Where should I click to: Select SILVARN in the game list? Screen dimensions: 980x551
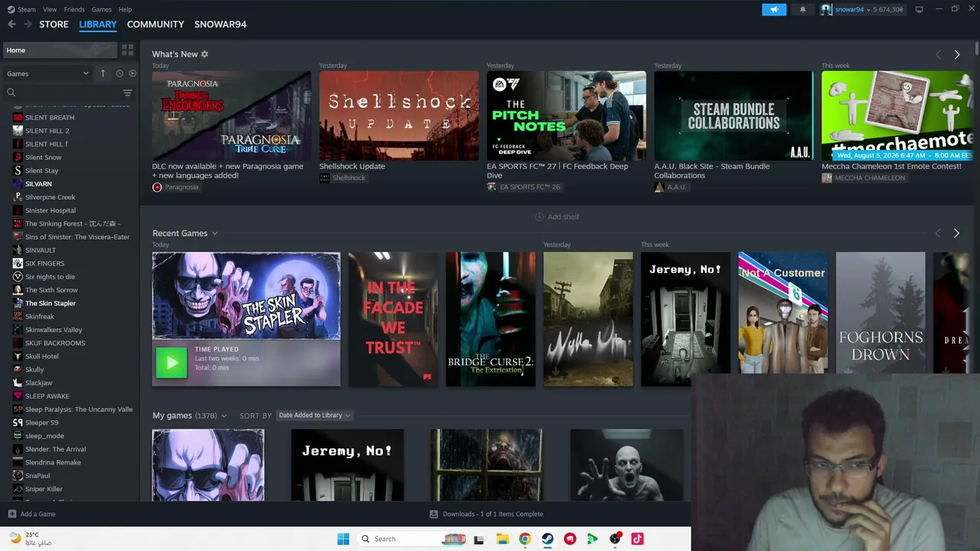tap(38, 184)
